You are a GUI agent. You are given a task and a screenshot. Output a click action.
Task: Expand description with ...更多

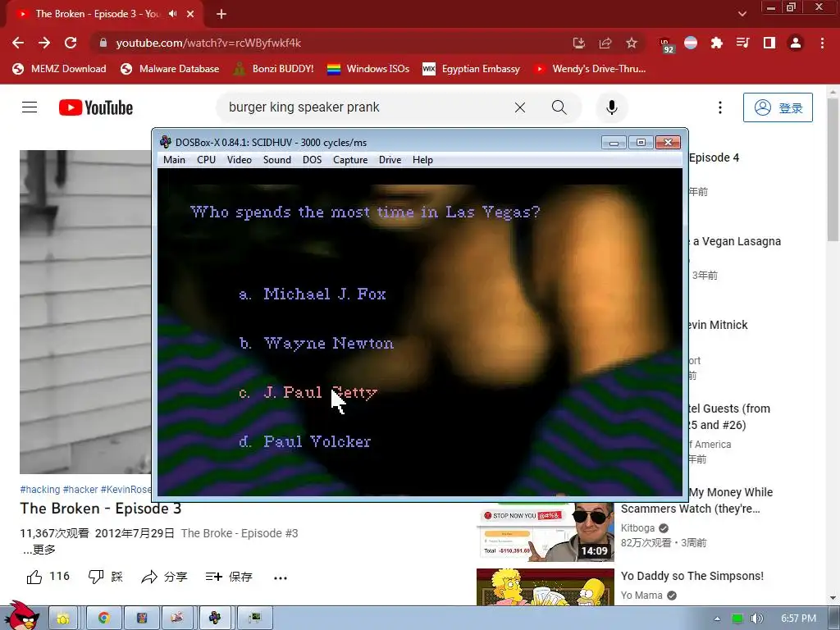[x=39, y=550]
